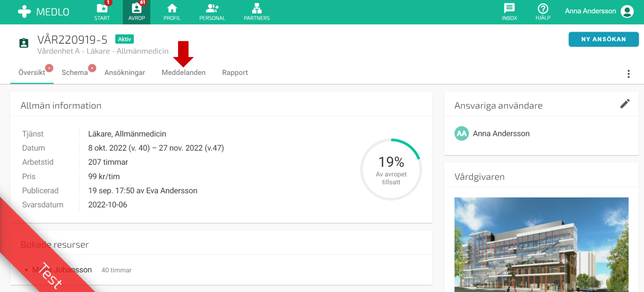Click the Vårdgivaren heading
The height and width of the screenshot is (292, 644).
pos(479,177)
